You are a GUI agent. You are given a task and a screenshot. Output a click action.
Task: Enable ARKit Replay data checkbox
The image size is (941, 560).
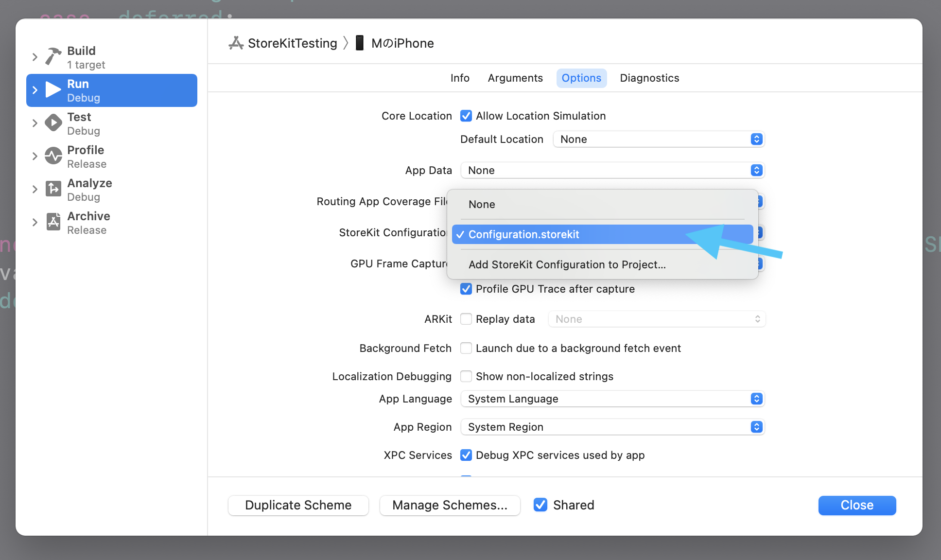[466, 319]
